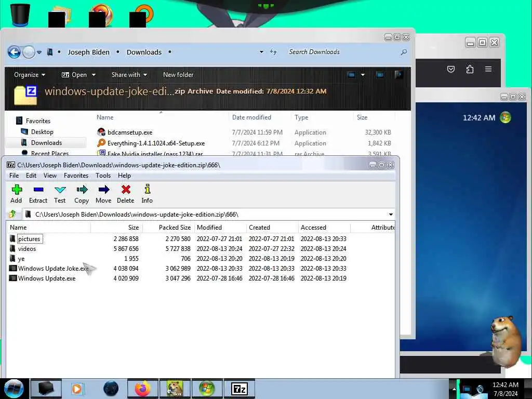Screen dimensions: 532x399
Task: Run Test on the archive in 7-Zip
Action: 60,194
